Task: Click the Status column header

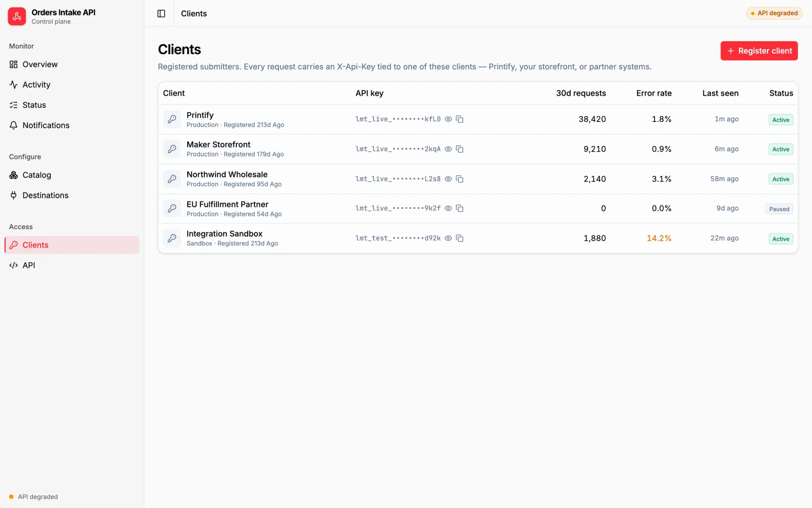Action: [x=781, y=93]
